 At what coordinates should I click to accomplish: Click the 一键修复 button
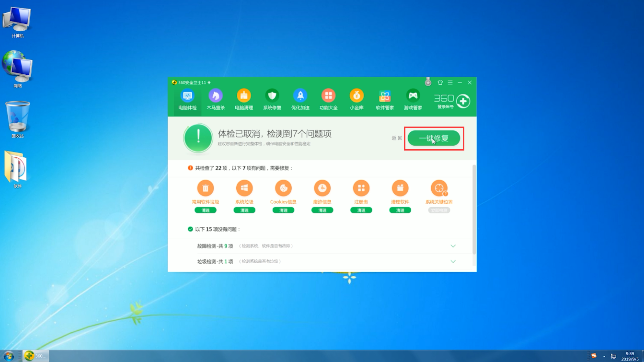click(434, 138)
